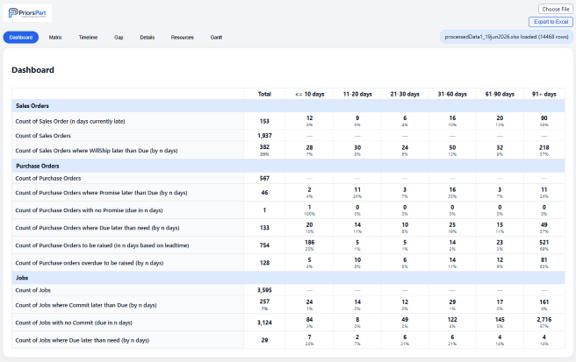This screenshot has width=576, height=362.
Task: Open the Timeline tab
Action: click(x=88, y=37)
